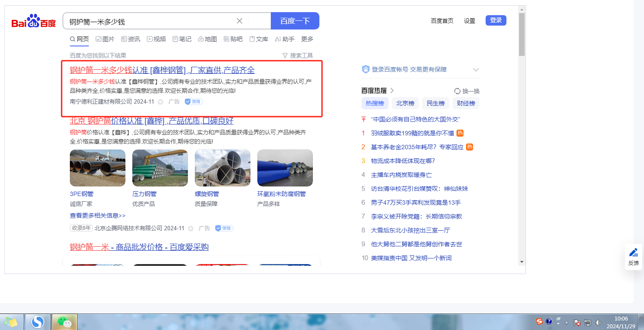Open hot topic 他大舅他二舅都是他舅创作者去世
This screenshot has width=644, height=330.
coord(417,244)
